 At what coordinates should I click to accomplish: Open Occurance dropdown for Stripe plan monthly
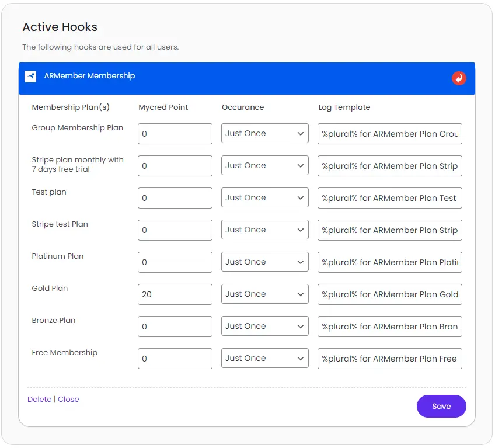[x=264, y=165]
